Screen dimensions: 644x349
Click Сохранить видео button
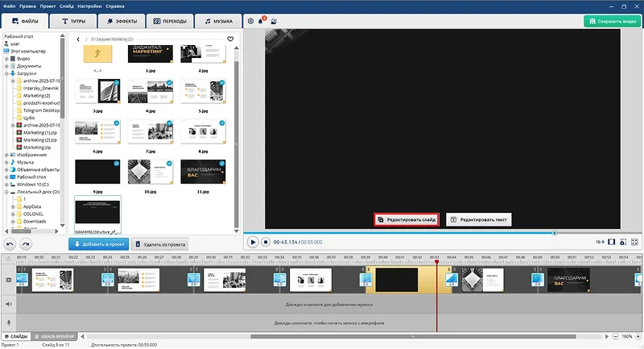612,22
